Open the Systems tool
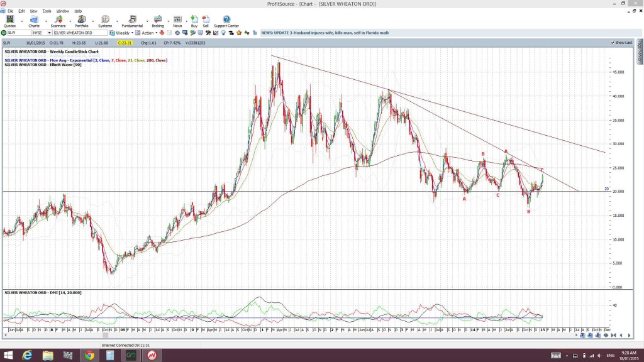 click(x=105, y=21)
